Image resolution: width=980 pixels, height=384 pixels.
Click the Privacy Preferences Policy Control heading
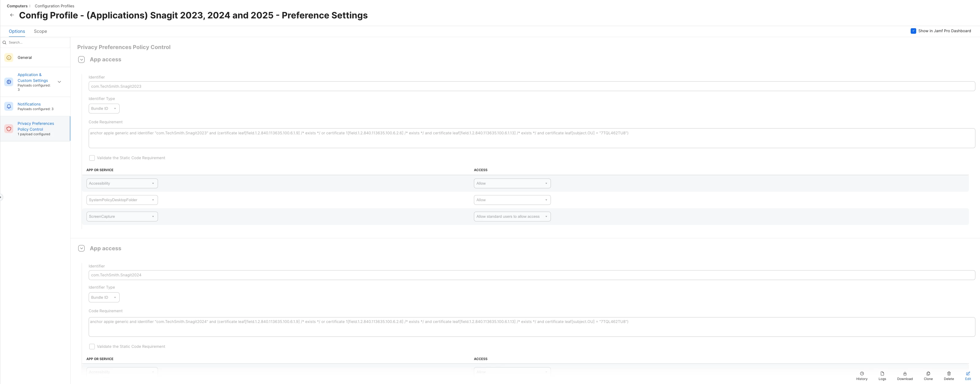[124, 47]
